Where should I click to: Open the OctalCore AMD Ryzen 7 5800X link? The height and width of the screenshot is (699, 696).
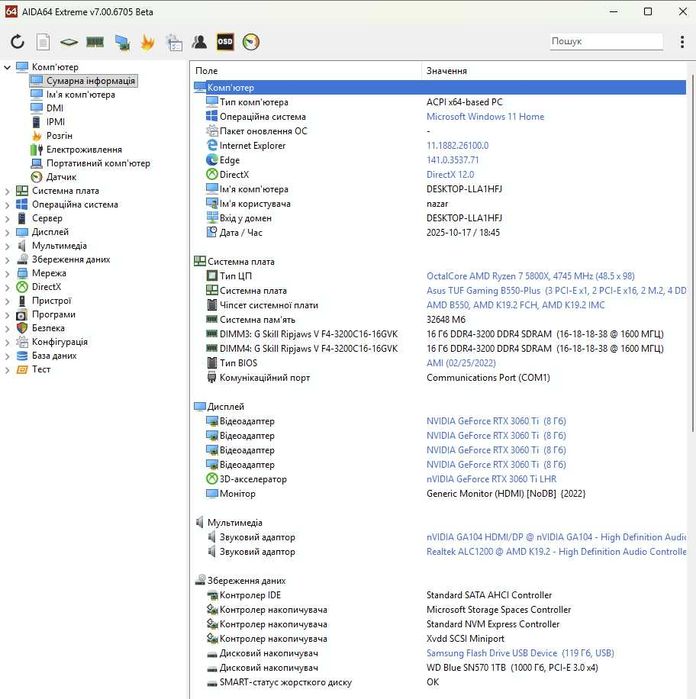coord(531,276)
